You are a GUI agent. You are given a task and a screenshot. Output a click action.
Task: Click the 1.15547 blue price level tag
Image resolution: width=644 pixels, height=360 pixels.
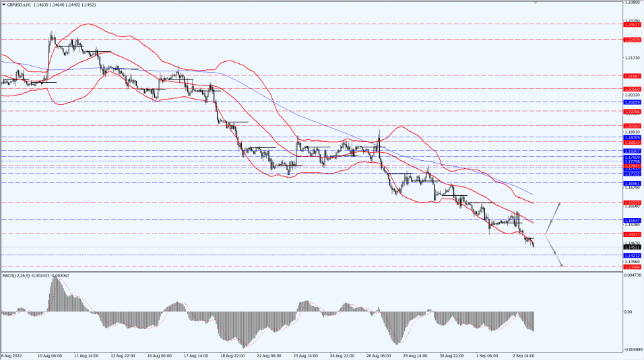[x=632, y=220]
